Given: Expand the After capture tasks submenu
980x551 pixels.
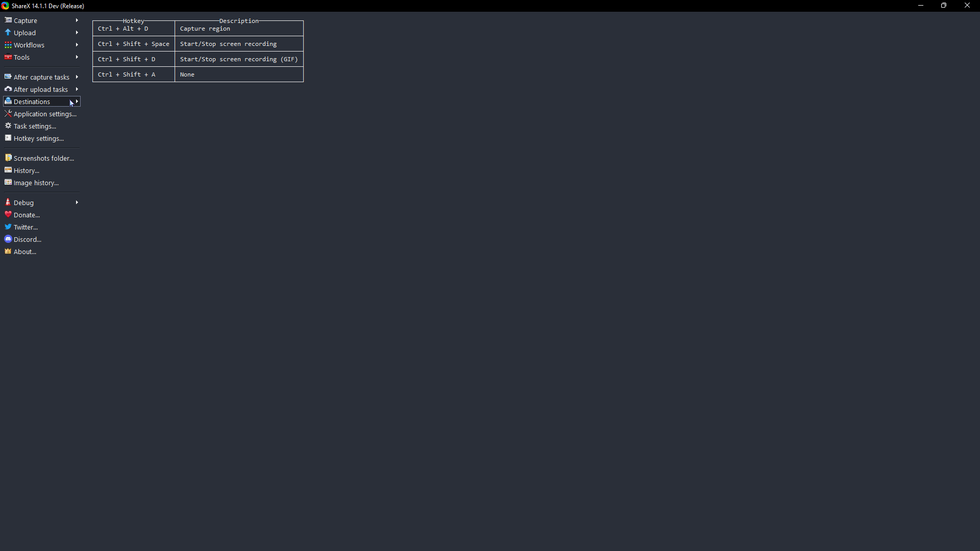Looking at the screenshot, I should (x=42, y=77).
